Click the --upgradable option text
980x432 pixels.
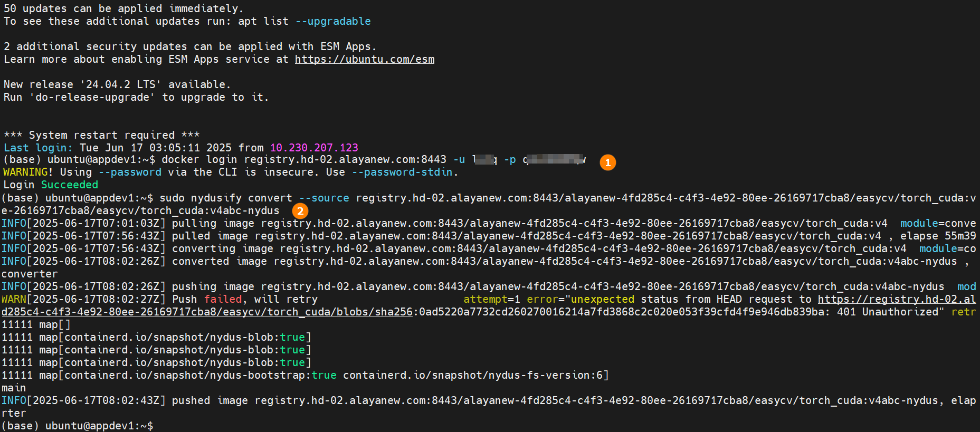tap(332, 22)
